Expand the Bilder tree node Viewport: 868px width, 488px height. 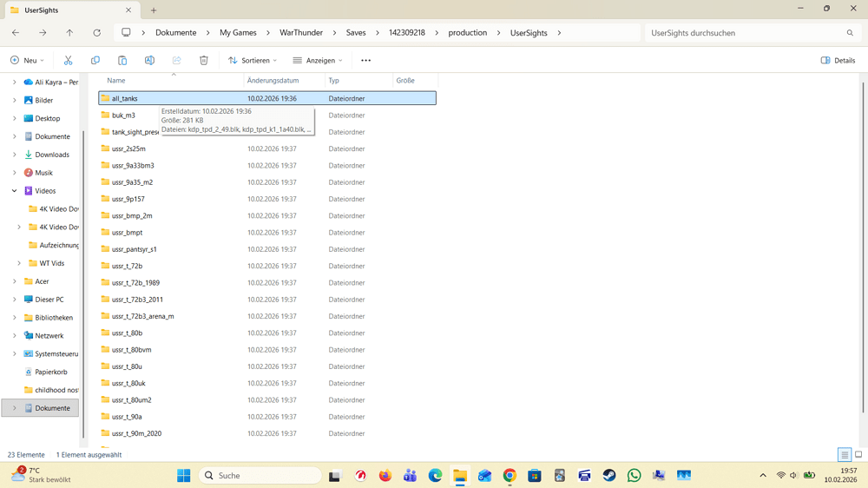[15, 100]
